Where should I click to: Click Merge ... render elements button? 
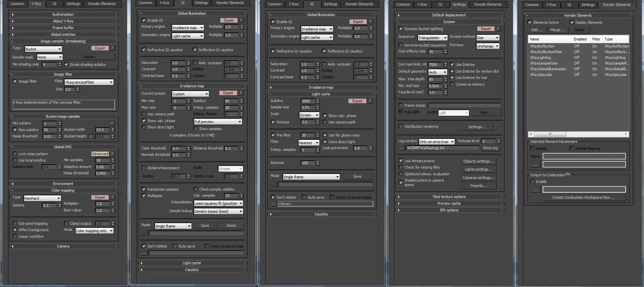(x=558, y=30)
